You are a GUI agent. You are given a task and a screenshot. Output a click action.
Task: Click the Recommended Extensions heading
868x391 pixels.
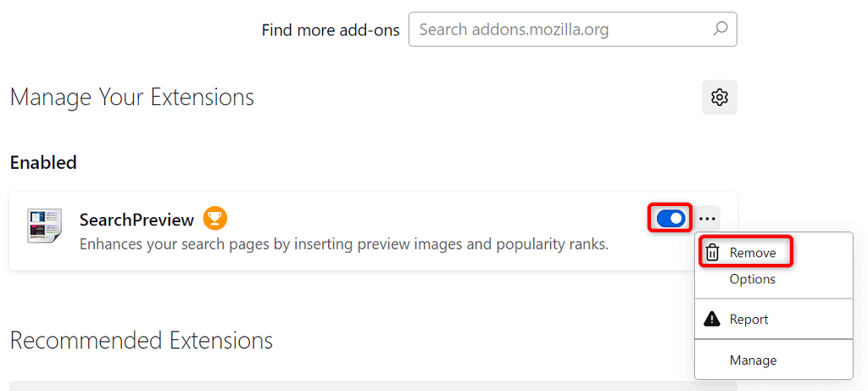tap(142, 341)
